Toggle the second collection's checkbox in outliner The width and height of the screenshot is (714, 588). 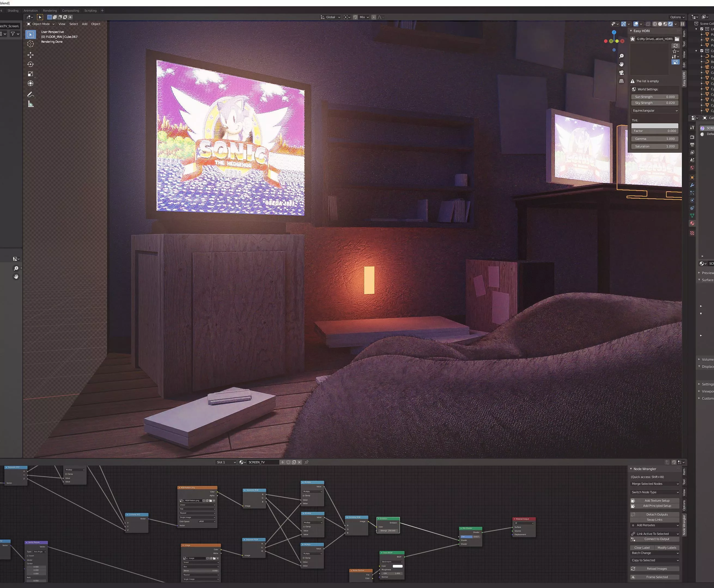pos(702,51)
